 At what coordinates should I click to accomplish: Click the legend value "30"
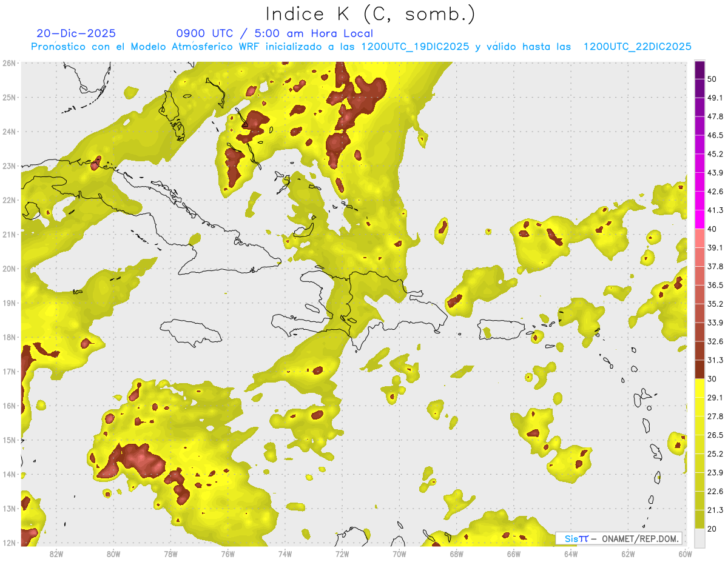click(x=713, y=379)
